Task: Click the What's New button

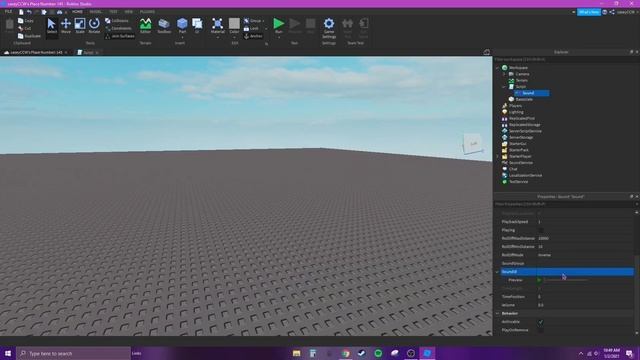Action: 589,12
